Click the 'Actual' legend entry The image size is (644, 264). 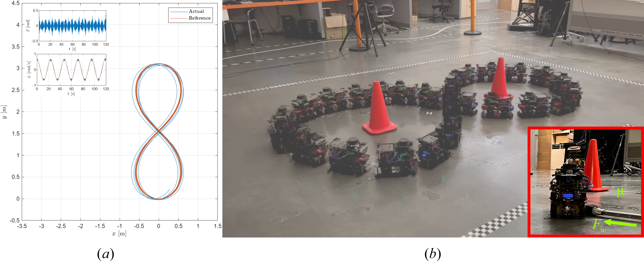[196, 11]
